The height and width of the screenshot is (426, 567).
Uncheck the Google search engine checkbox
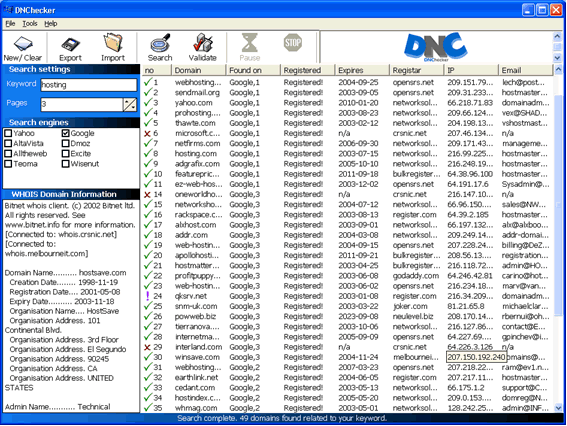coord(65,133)
